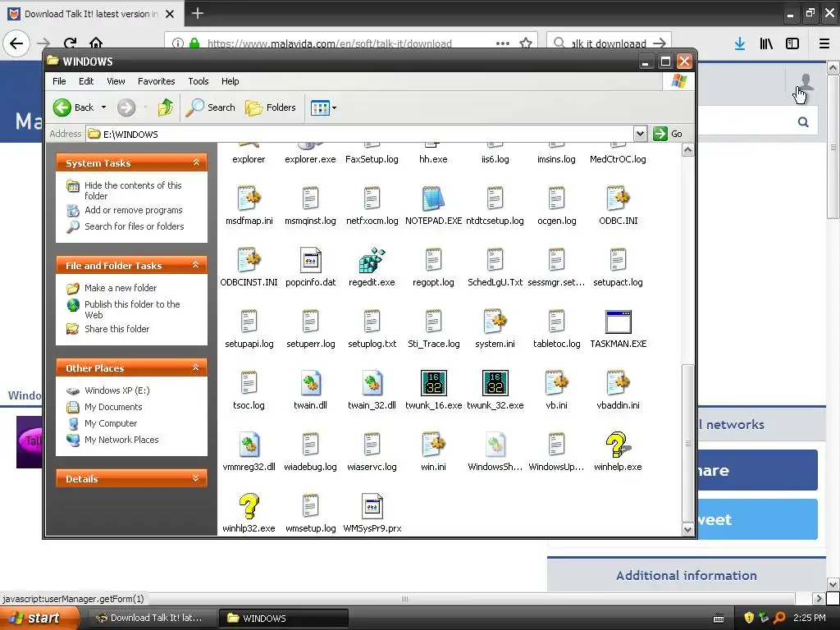Toggle Firefox sidebar icon
The height and width of the screenshot is (630, 840).
coord(792,43)
